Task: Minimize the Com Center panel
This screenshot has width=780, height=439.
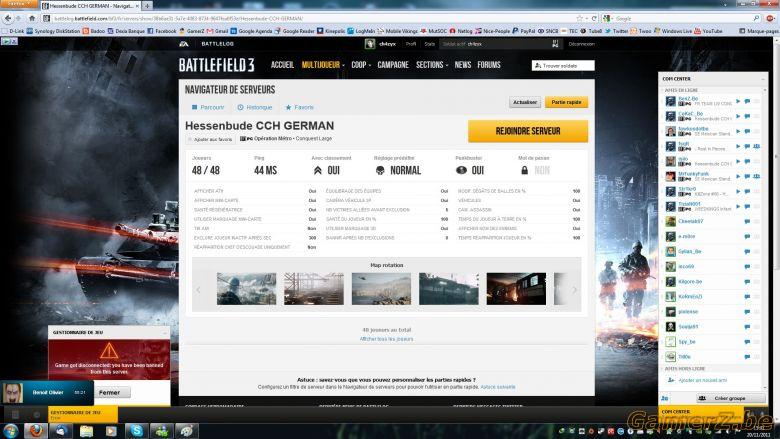Action: pos(763,79)
